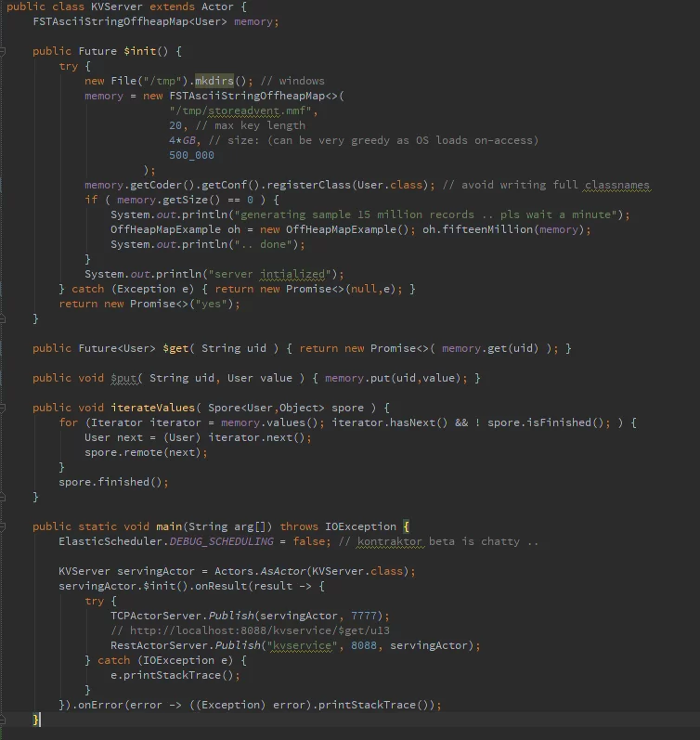Click the gutter change marker beside the $get method
The image size is (700, 740).
(x=1, y=348)
